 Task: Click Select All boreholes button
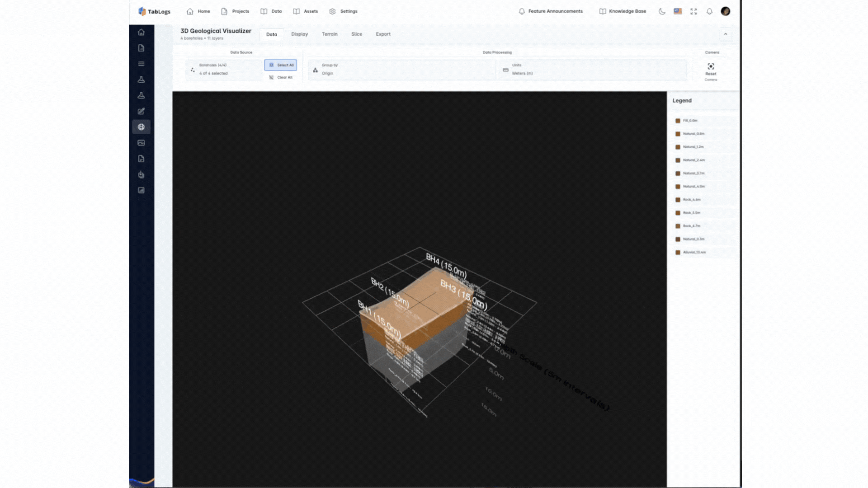coord(281,65)
